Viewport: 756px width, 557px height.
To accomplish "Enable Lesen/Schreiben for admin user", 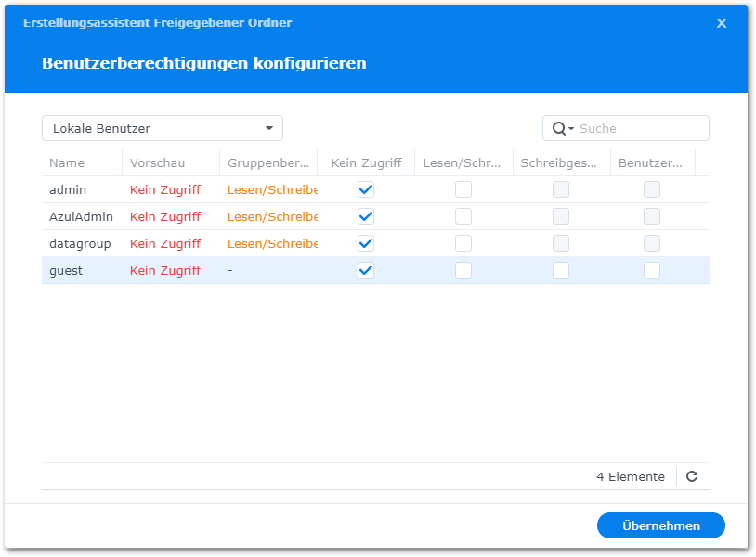I will 463,189.
